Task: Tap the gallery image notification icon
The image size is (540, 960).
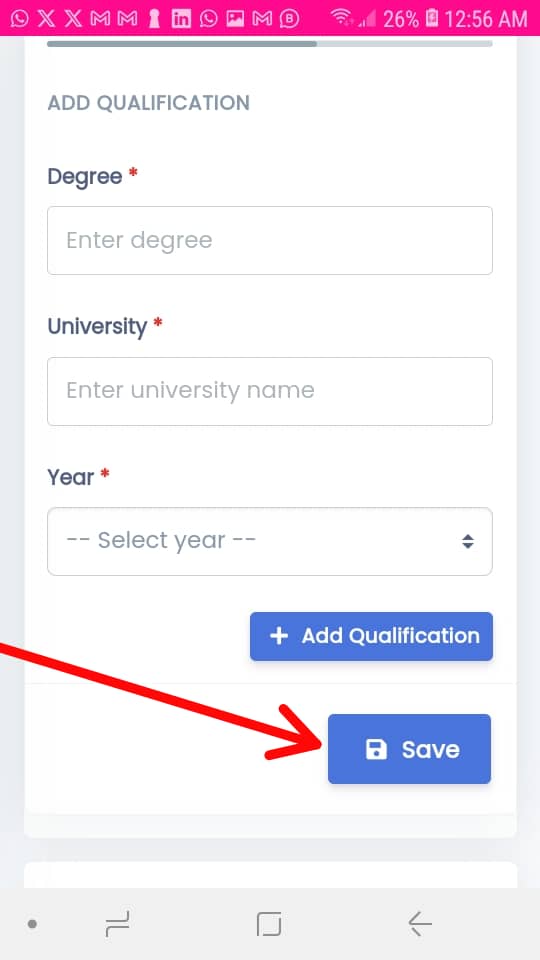Action: 235,18
